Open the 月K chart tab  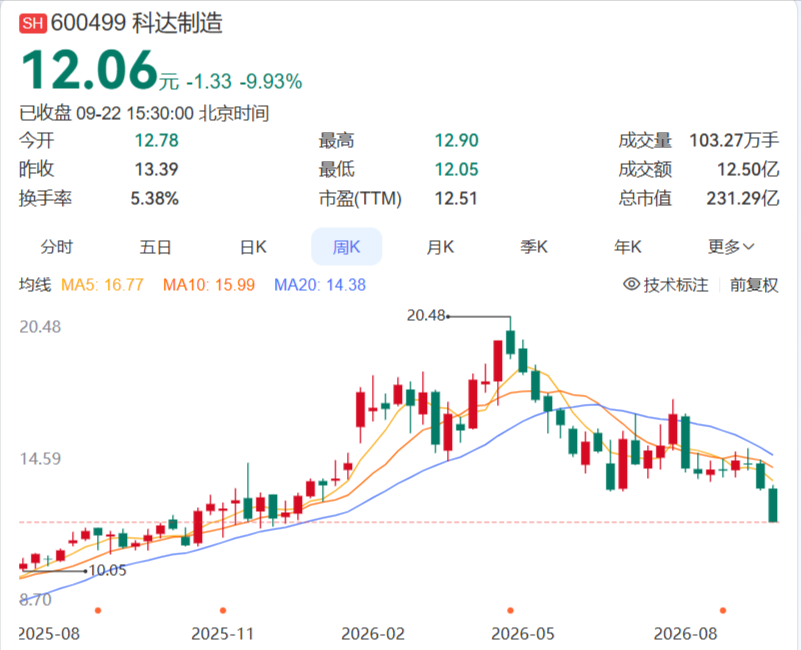(x=440, y=247)
